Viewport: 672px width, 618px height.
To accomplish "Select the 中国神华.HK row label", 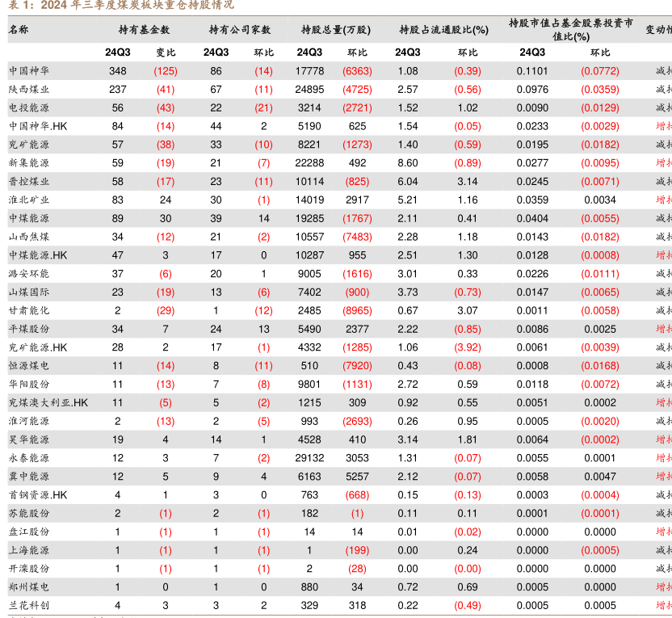I will (x=39, y=126).
